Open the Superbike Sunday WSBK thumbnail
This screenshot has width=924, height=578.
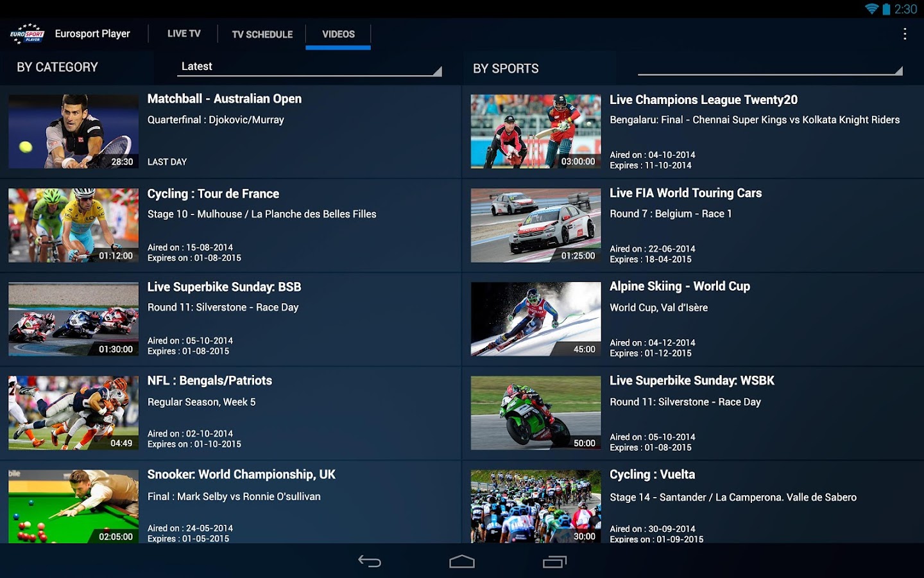point(536,413)
